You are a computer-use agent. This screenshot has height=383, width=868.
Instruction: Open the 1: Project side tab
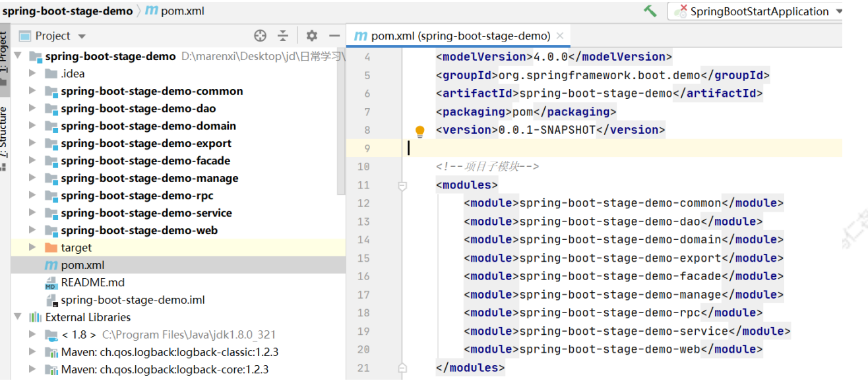pos(4,58)
